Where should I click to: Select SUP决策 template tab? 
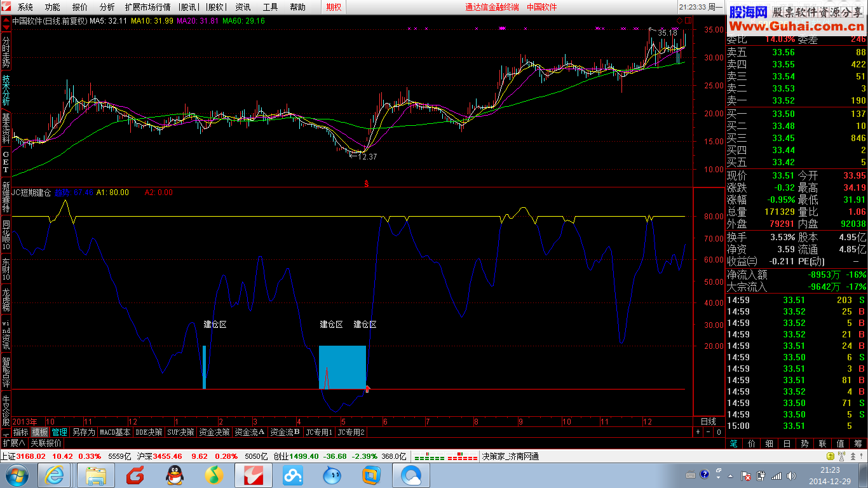click(x=180, y=432)
